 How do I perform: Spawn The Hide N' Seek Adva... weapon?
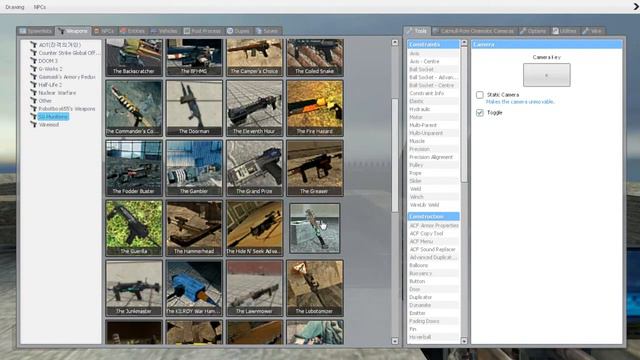click(254, 228)
